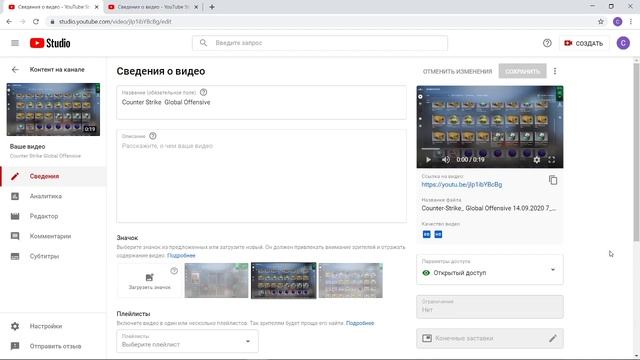Select the third suggested thumbnail
640x360 pixels.
[x=351, y=280]
